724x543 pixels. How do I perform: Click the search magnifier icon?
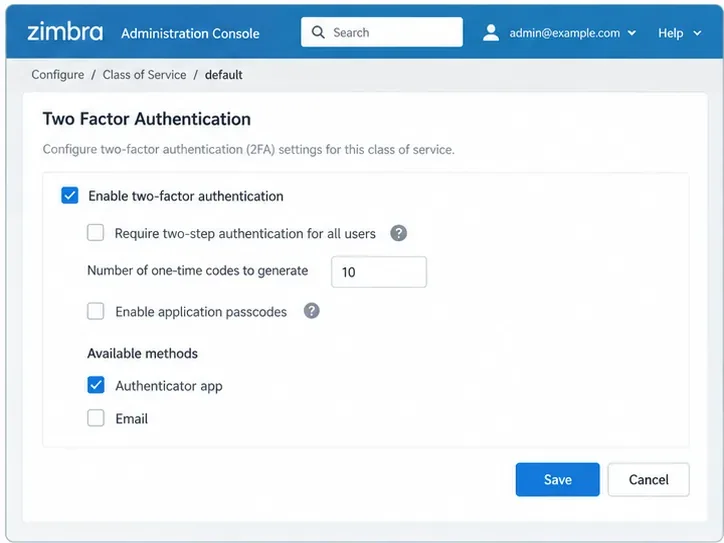(318, 32)
